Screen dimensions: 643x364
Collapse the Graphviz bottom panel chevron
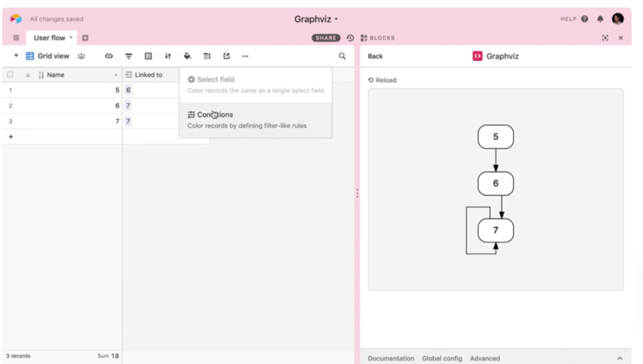pyautogui.click(x=621, y=358)
